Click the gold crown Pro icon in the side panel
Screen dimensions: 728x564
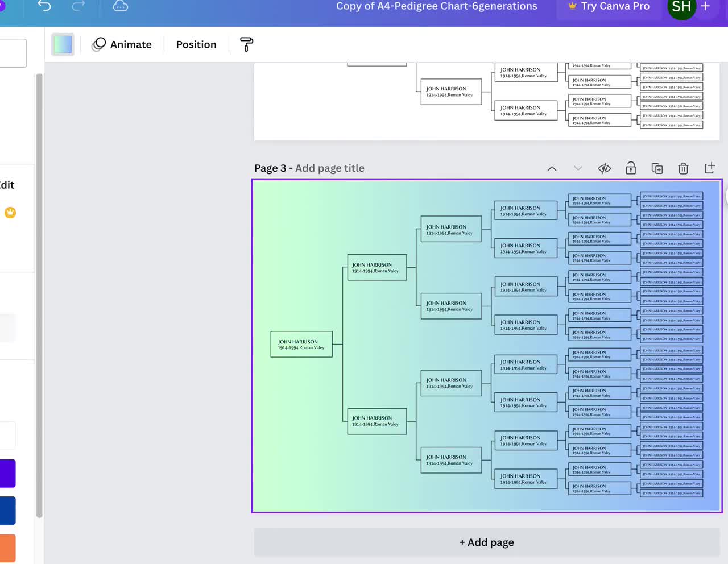10,213
